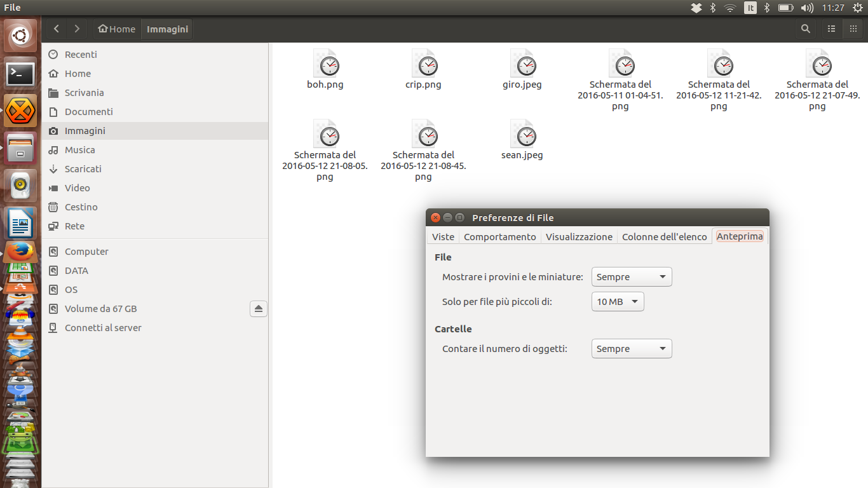Screen dimensions: 868x488
Task: Open the Comportamento tab
Action: coord(499,236)
